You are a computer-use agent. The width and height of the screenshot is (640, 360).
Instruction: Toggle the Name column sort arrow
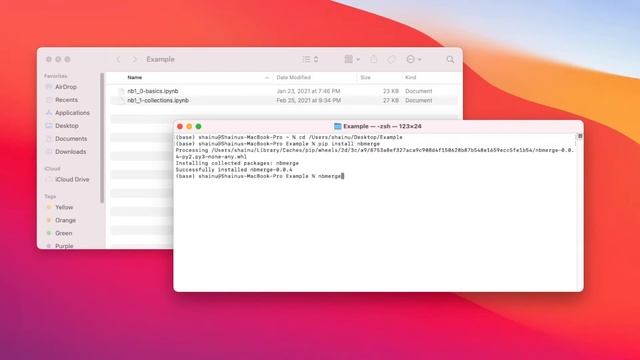coord(267,78)
